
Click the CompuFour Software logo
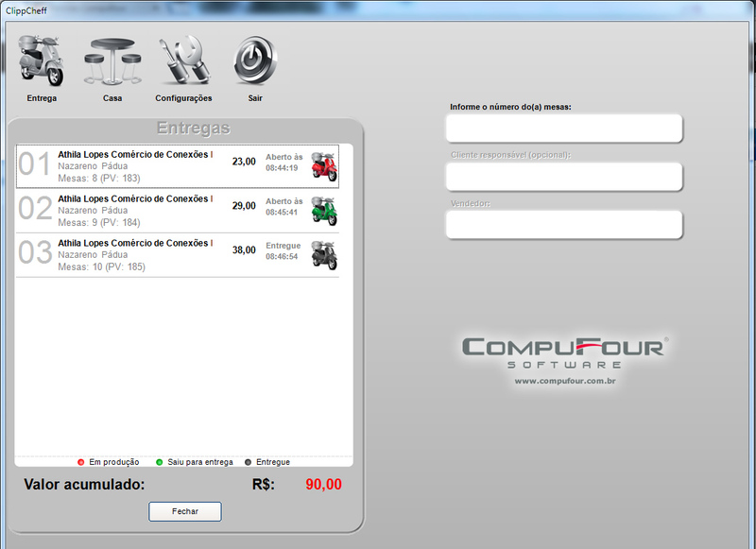(565, 352)
